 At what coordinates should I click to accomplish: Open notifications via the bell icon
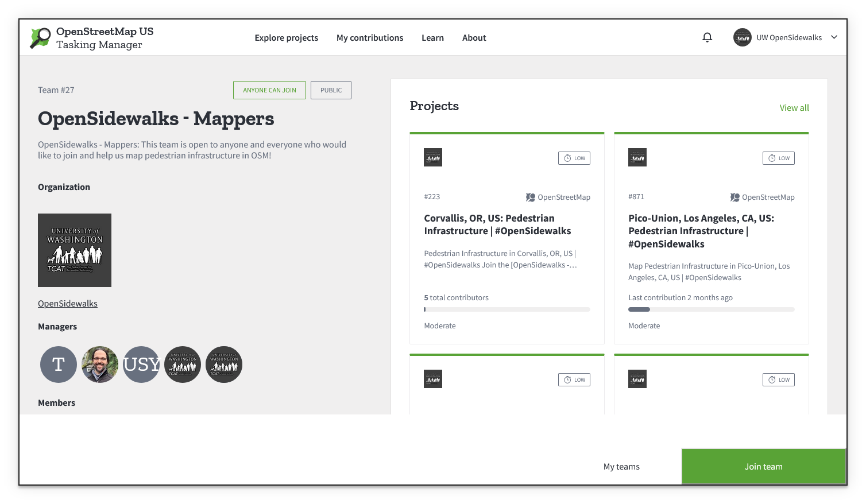click(x=707, y=37)
